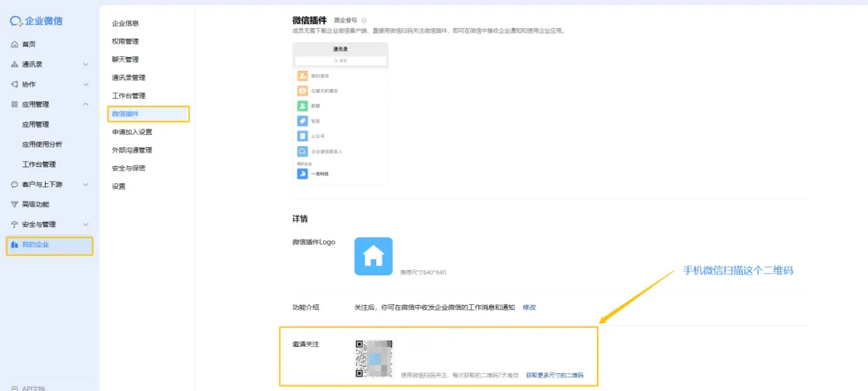Expand the 安全与管理 chevron
The height and width of the screenshot is (391, 868).
pos(86,224)
